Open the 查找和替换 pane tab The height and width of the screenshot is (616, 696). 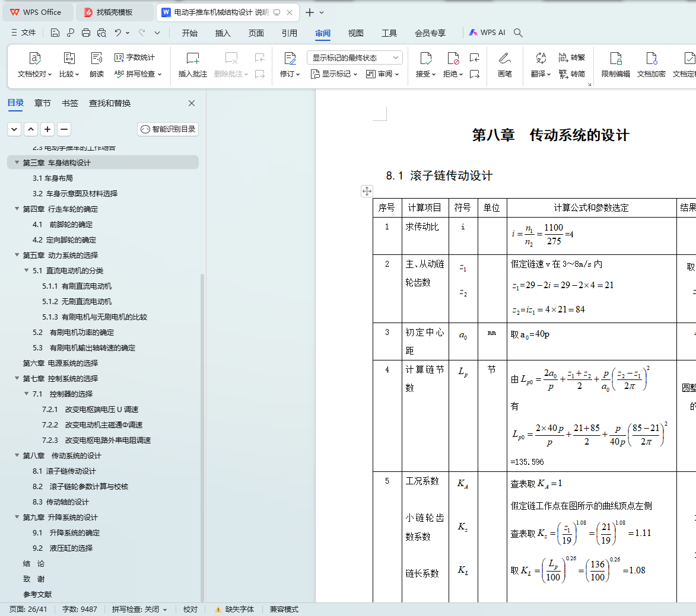[x=110, y=103]
